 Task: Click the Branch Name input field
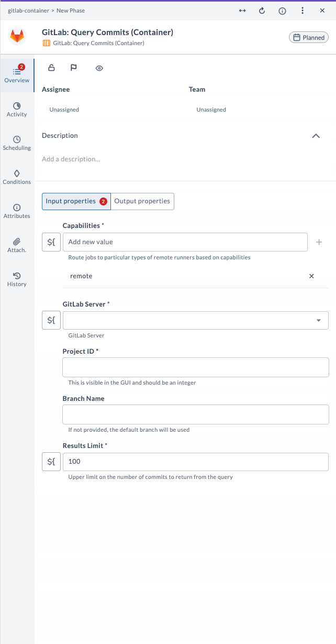click(x=196, y=414)
